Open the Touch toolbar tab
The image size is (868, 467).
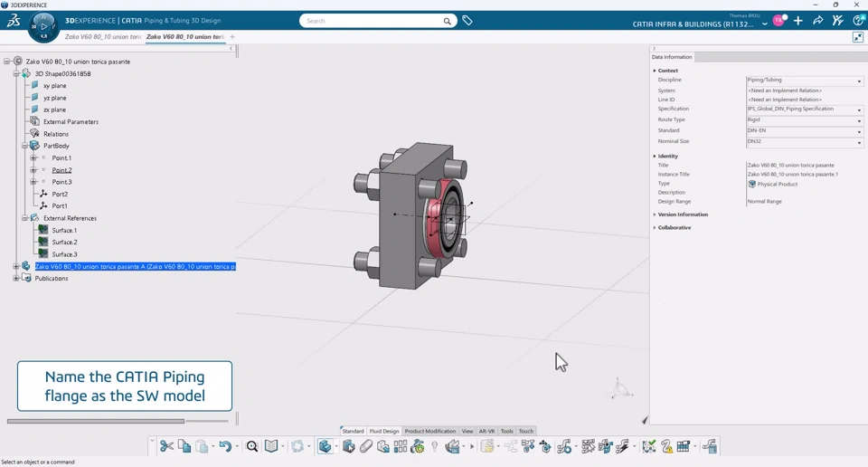pos(526,431)
